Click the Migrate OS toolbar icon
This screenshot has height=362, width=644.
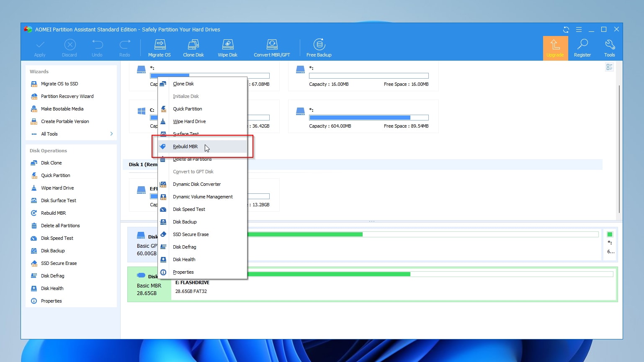pos(160,48)
